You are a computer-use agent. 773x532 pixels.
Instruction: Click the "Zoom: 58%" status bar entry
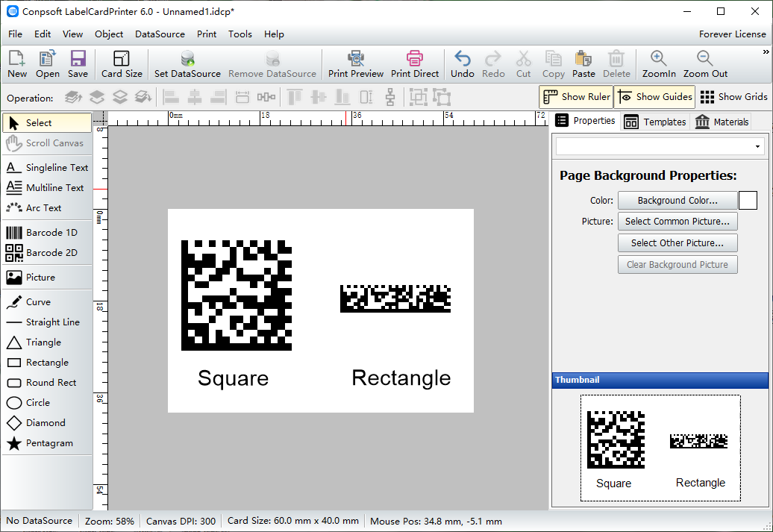pyautogui.click(x=110, y=521)
